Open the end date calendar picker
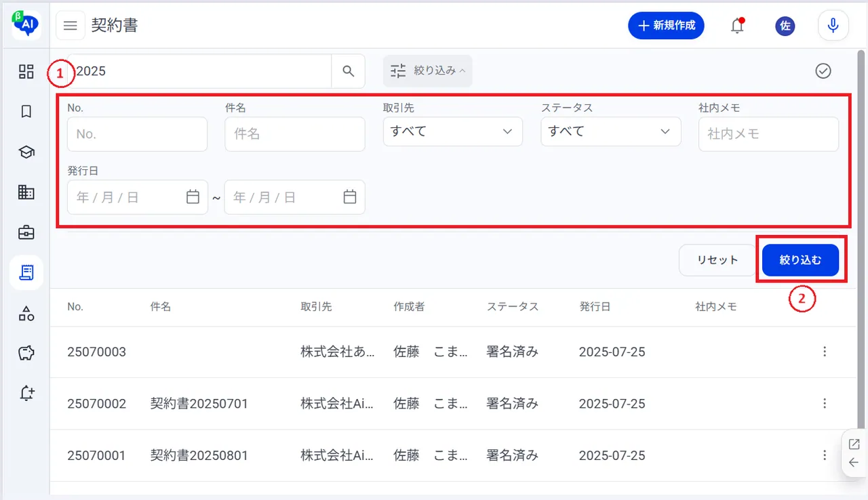The height and width of the screenshot is (500, 868). [350, 197]
